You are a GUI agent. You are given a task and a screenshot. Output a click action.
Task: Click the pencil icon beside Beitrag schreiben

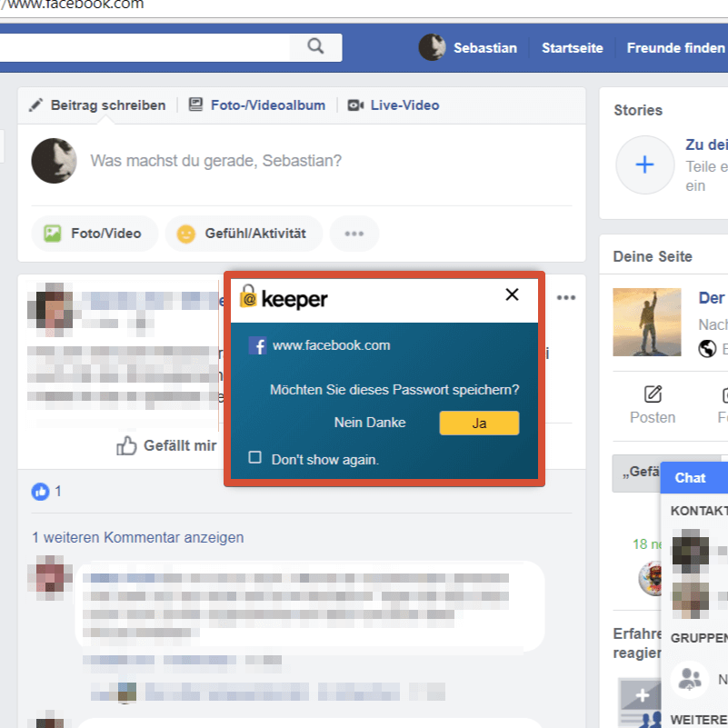(x=35, y=105)
